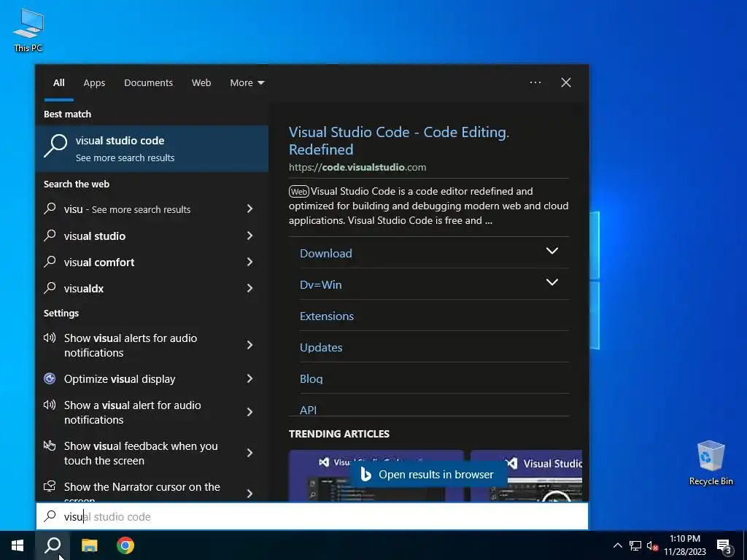Image resolution: width=747 pixels, height=560 pixels.
Task: Click the taskbar search magnifier icon
Action: (53, 545)
